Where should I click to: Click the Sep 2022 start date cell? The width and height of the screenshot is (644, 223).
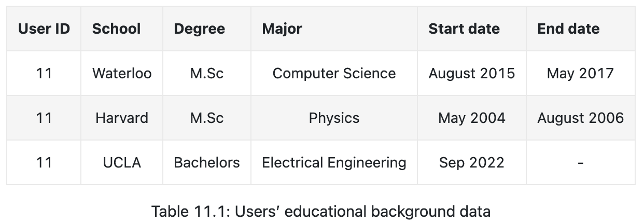point(472,162)
